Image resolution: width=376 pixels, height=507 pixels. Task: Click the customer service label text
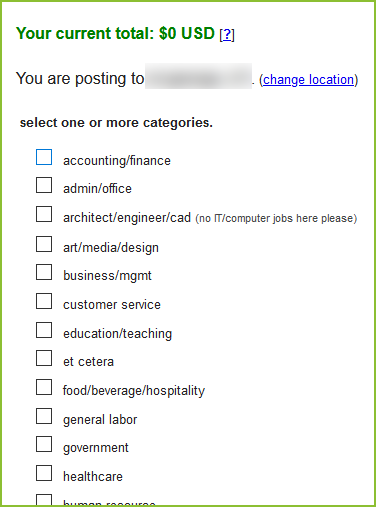[112, 305]
